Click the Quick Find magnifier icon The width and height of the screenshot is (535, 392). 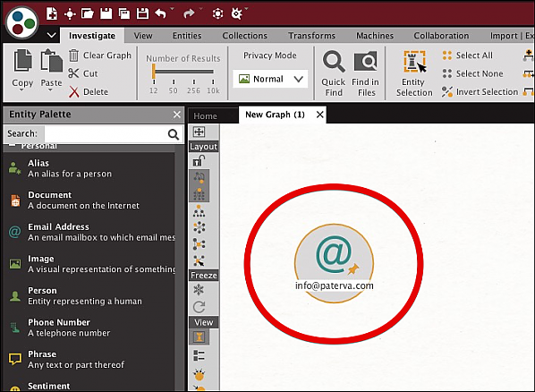pos(334,62)
